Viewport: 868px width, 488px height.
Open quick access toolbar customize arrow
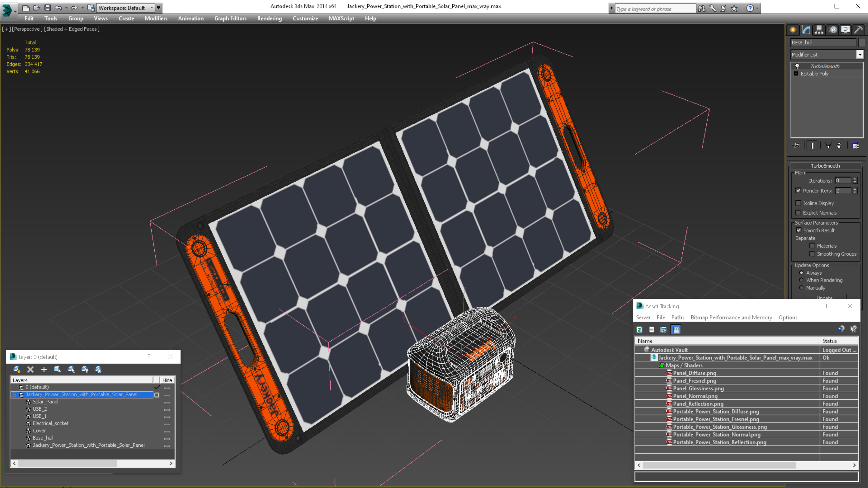click(158, 8)
